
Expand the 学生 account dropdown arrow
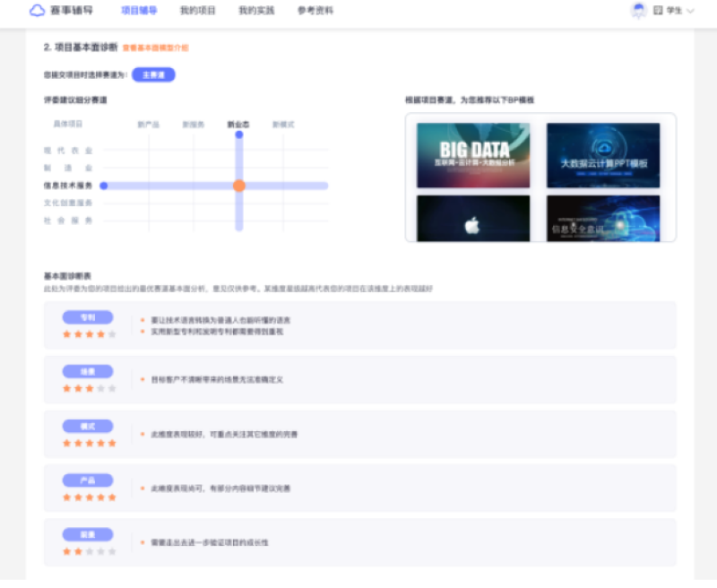click(x=689, y=12)
